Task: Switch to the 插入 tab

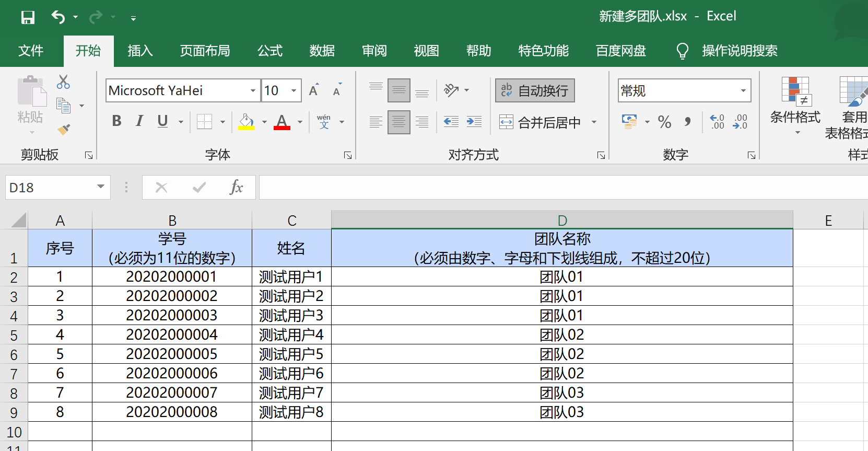Action: point(140,51)
